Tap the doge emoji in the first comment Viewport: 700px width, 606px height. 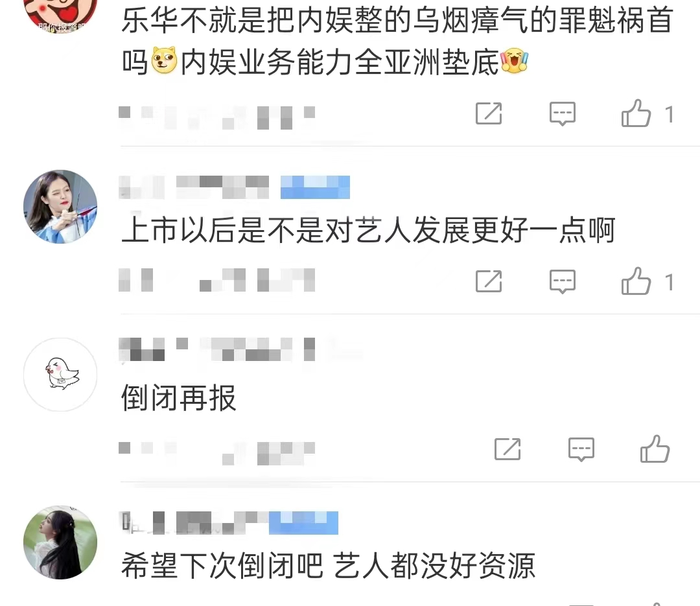coord(164,60)
